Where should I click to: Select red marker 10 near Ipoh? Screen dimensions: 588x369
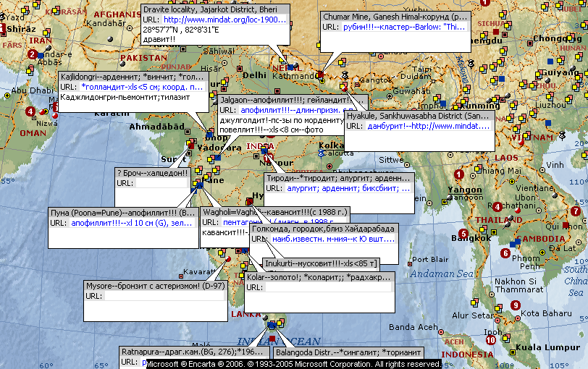click(x=490, y=340)
